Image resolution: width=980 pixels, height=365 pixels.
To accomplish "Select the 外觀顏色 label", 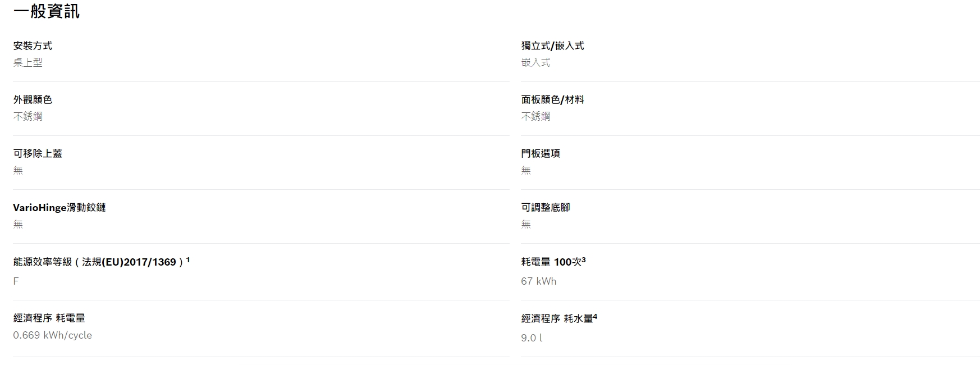I will click(33, 99).
